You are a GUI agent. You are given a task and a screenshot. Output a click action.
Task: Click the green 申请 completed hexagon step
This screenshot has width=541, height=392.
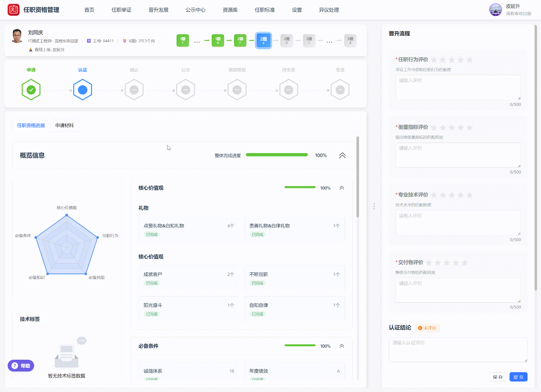point(31,90)
